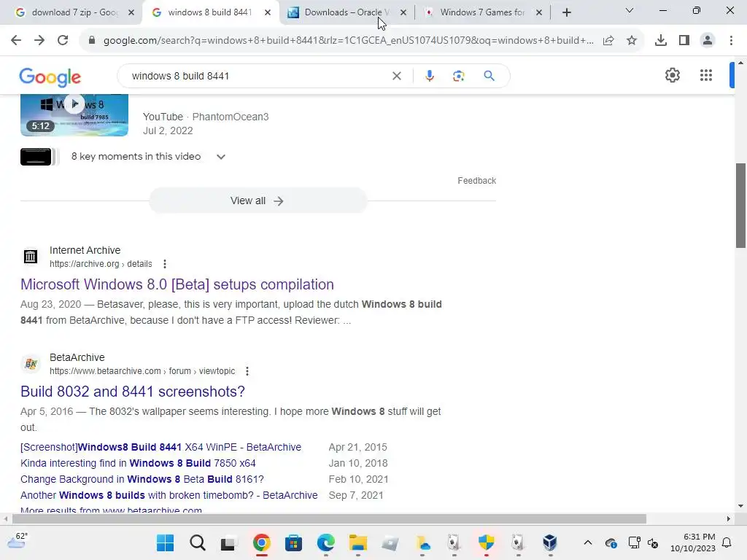View site info via the lock icon
The image size is (747, 560).
(x=92, y=41)
